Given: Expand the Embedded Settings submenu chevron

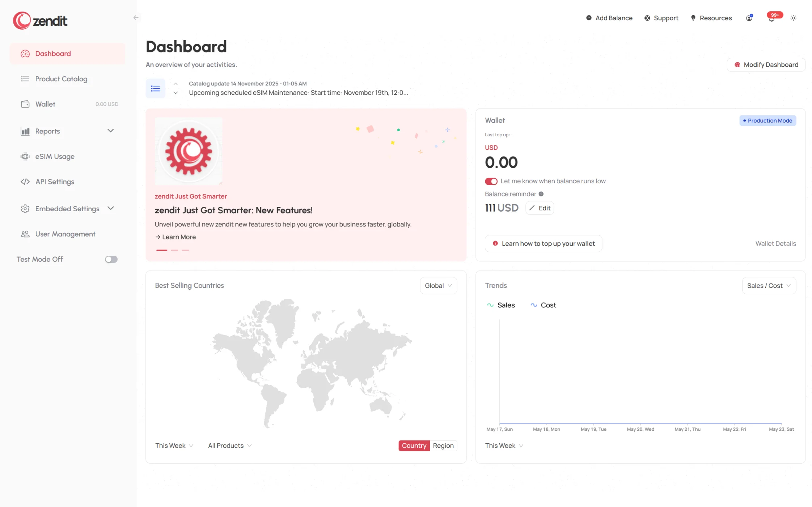Looking at the screenshot, I should coord(111,208).
